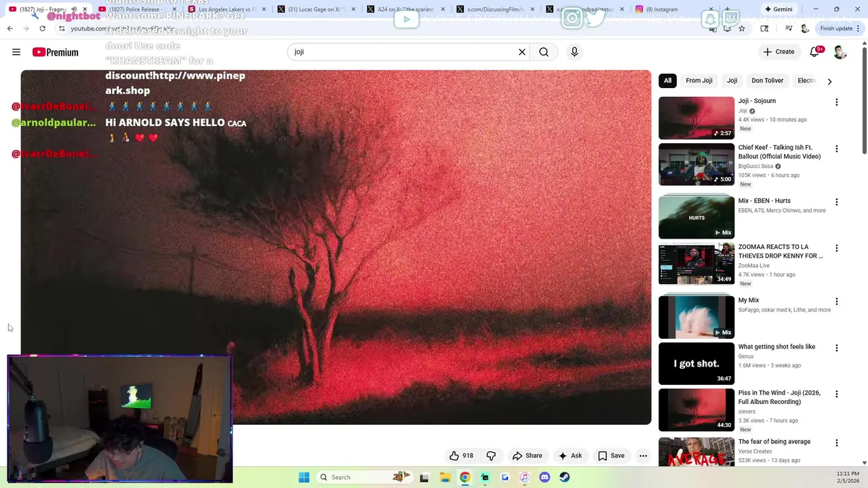Open Chief Keef - Talking Ish video title
The width and height of the screenshot is (868, 488).
779,152
